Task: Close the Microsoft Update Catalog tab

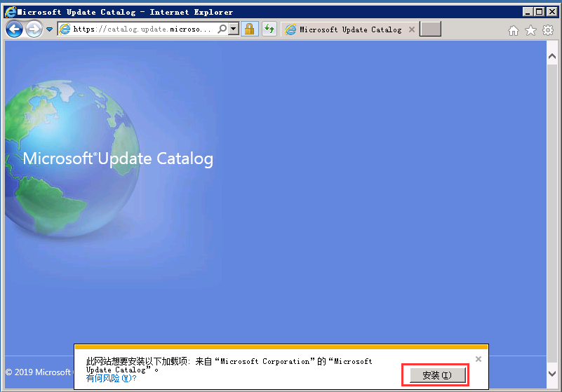Action: click(412, 29)
